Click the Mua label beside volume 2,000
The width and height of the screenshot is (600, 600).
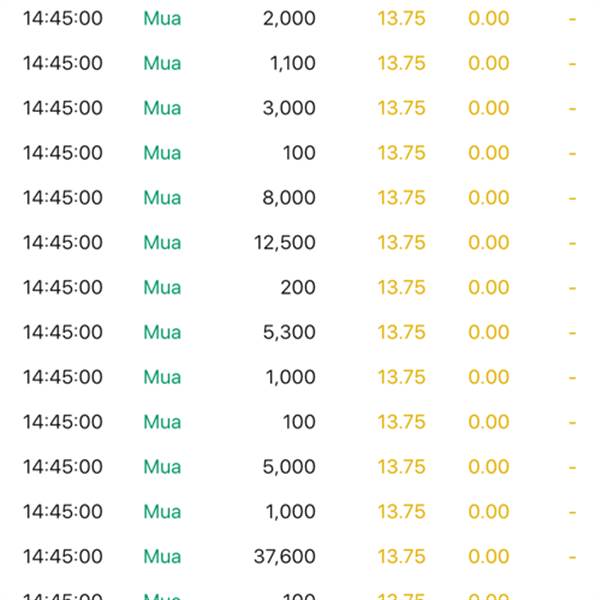pyautogui.click(x=162, y=18)
